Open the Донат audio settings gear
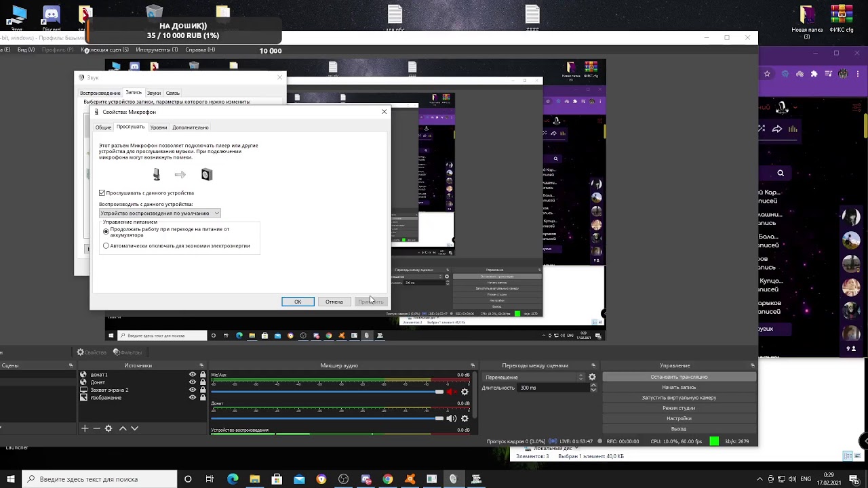 coord(465,418)
